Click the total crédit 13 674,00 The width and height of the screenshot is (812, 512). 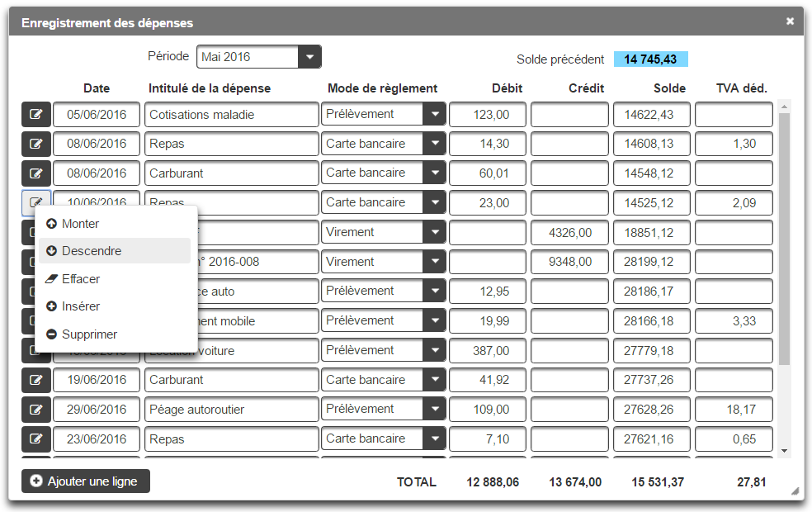(575, 482)
